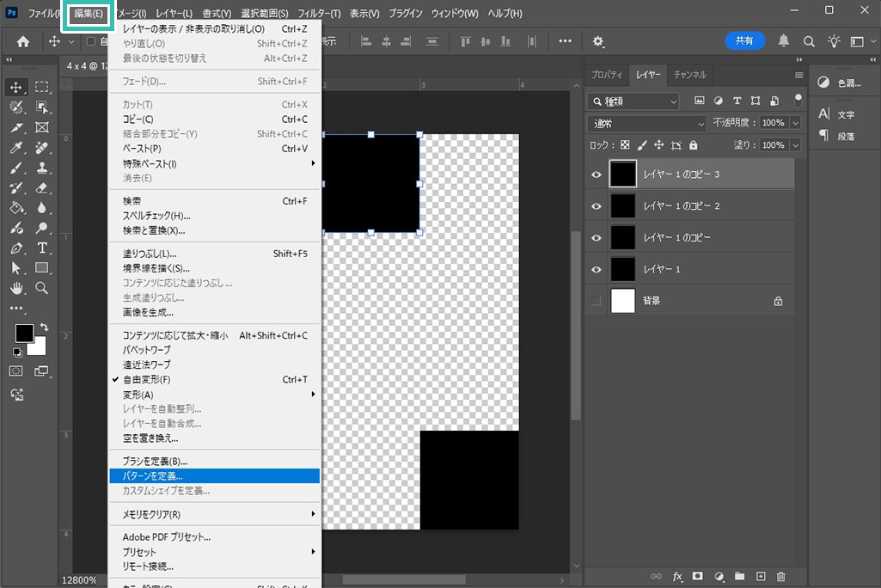
Task: Open the 段落 paragraph panel button
Action: click(837, 136)
